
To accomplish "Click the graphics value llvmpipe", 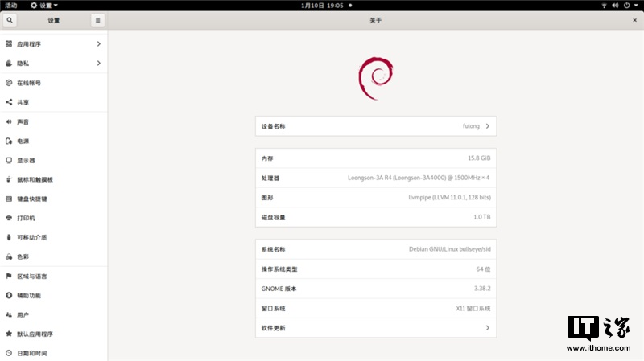I will click(449, 197).
